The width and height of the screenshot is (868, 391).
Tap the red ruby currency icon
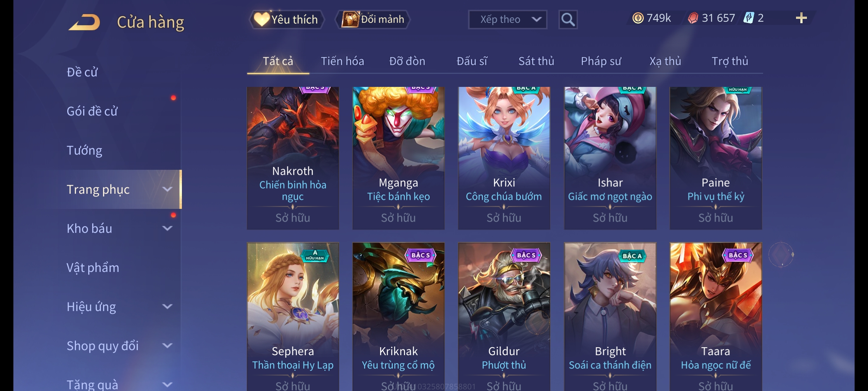pos(693,18)
